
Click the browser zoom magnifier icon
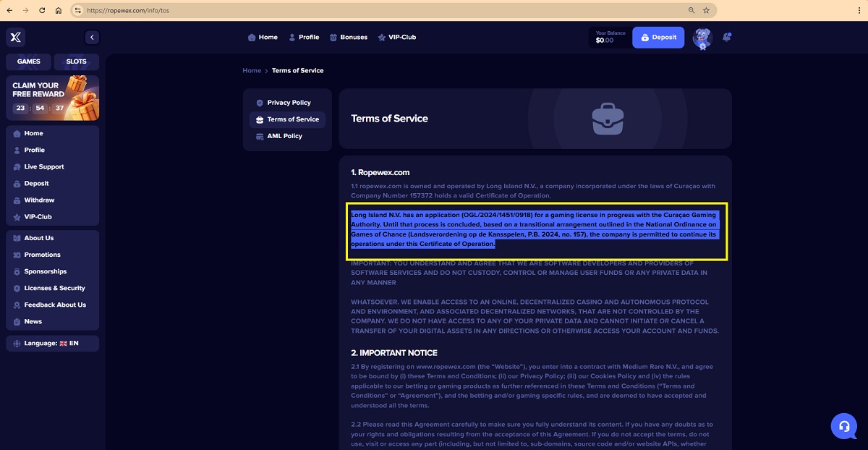(x=692, y=11)
